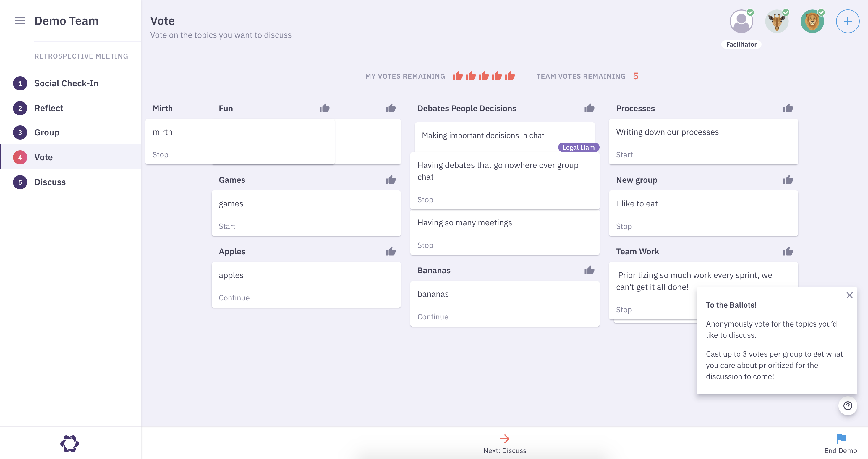Vote thumbs-up for the Games group

click(391, 180)
